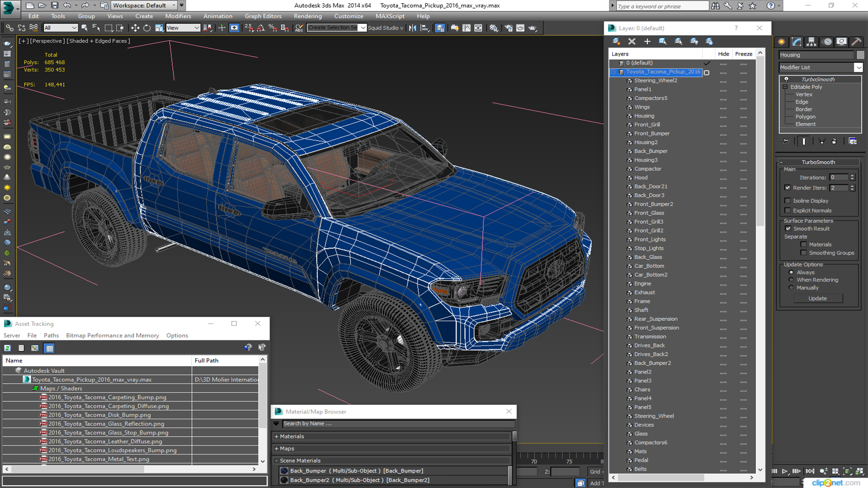Screen dimensions: 868x488
Task: Open the Workspace Default dropdown
Action: coord(143,5)
